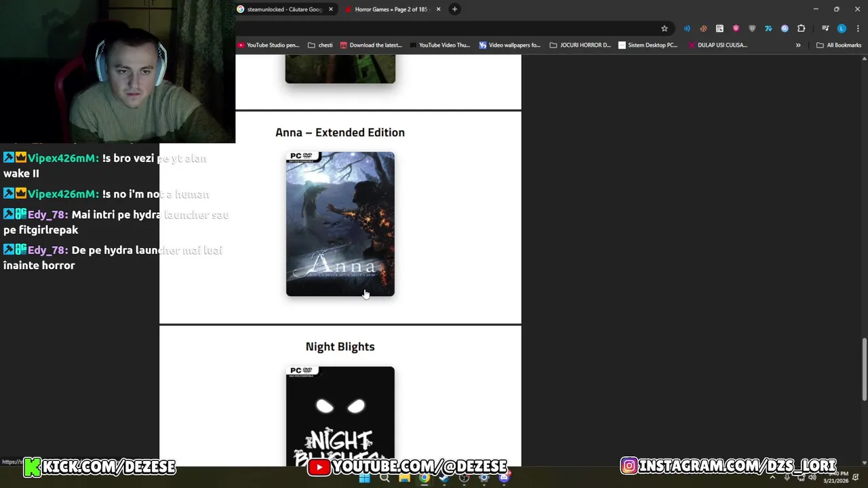Open the YouTube Video Thu... bookmark
The height and width of the screenshot is (488, 868).
point(439,45)
